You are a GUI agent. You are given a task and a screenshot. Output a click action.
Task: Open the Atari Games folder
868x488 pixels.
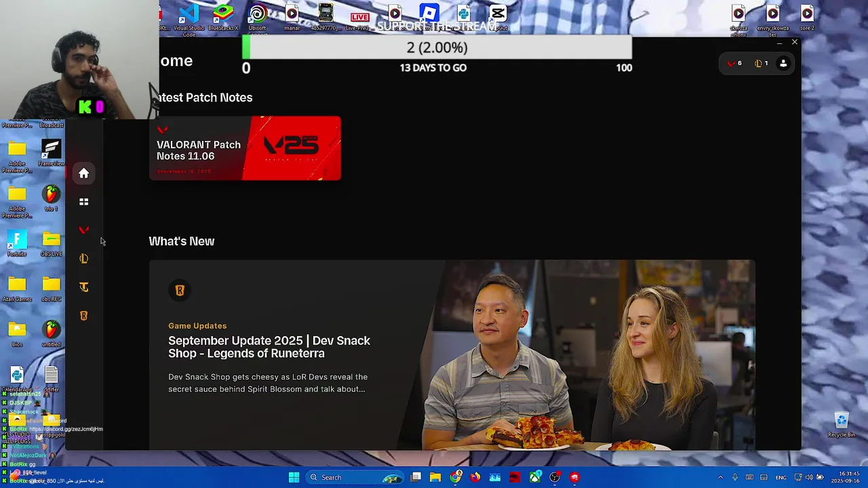click(17, 289)
